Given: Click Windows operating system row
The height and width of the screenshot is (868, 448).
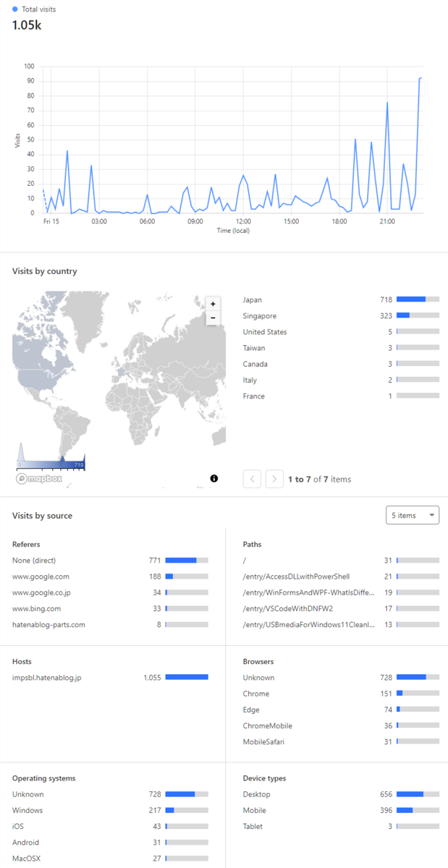Looking at the screenshot, I should 110,810.
